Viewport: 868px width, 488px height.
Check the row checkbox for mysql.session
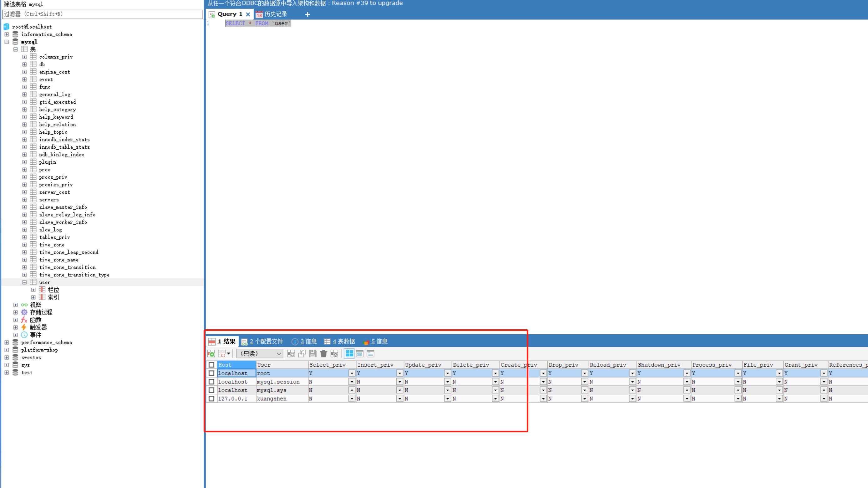click(212, 382)
